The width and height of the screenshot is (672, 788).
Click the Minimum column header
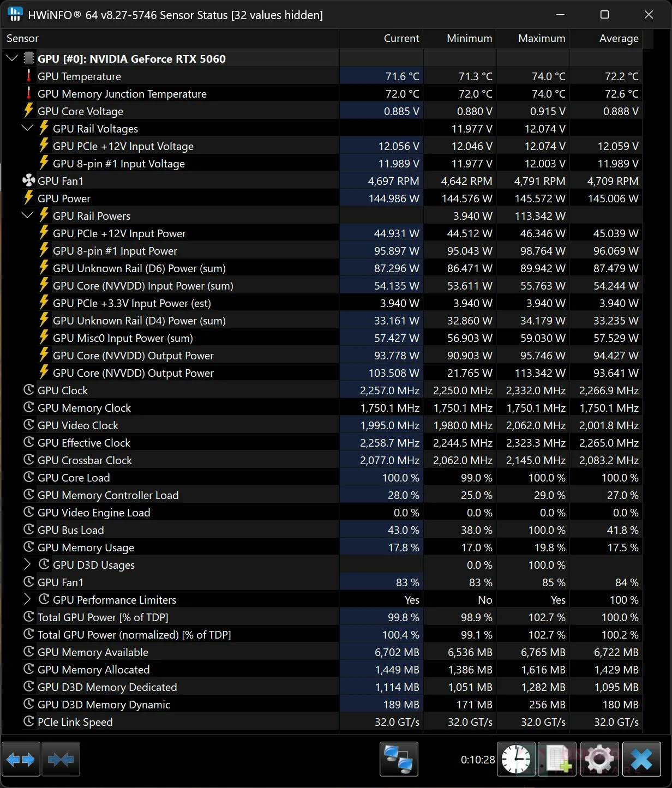click(x=460, y=38)
